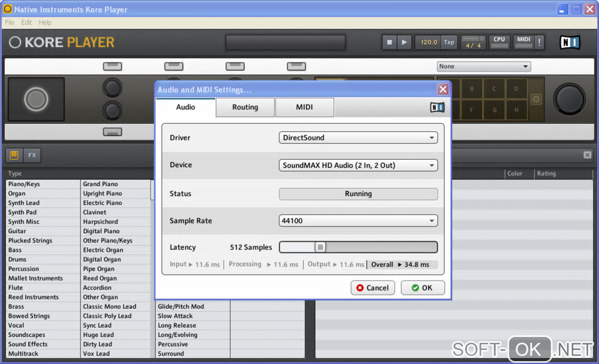Switch browser to instruments icon
This screenshot has width=599, height=364.
coord(14,155)
